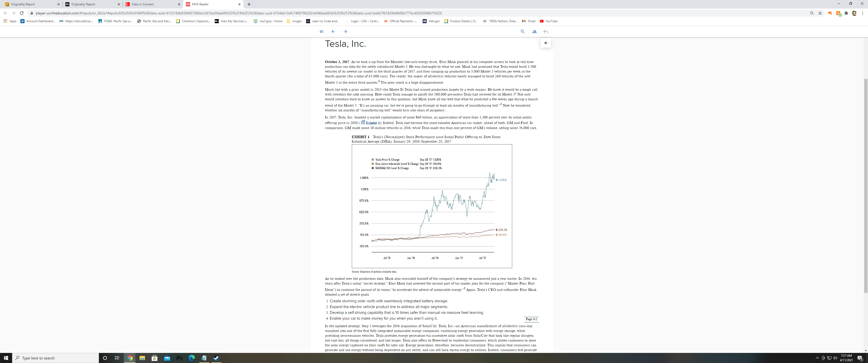The image size is (868, 363).
Task: Close the Class in Connect tab
Action: click(179, 4)
